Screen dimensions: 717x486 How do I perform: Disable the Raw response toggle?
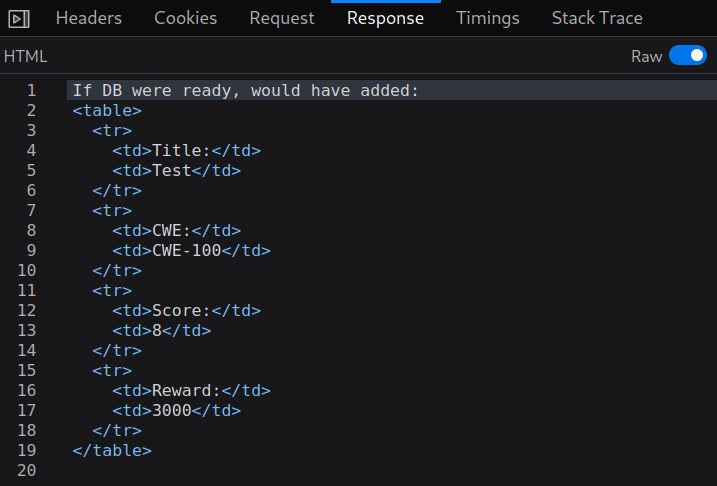[687, 56]
